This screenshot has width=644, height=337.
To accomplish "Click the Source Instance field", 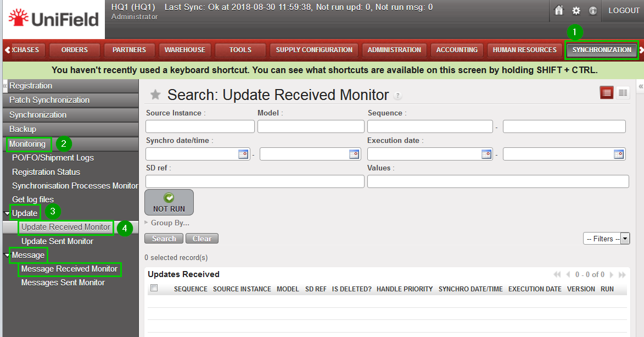I will pos(200,126).
